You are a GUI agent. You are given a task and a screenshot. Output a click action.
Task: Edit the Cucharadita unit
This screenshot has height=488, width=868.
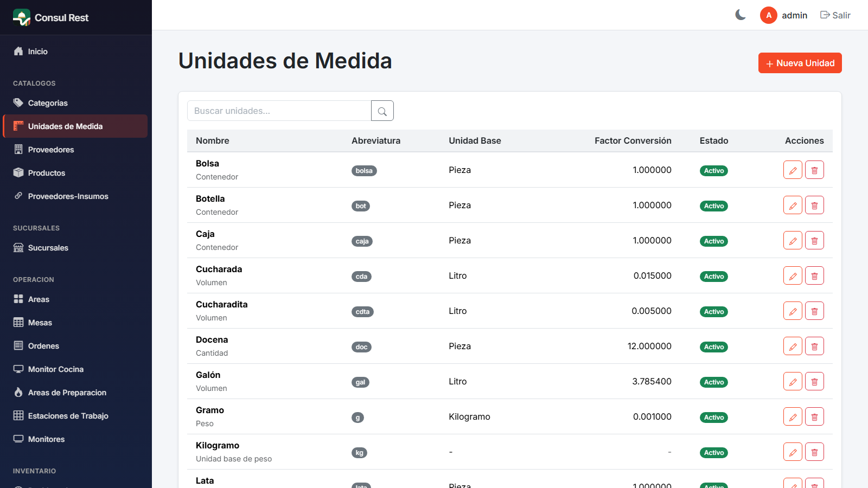pyautogui.click(x=793, y=311)
